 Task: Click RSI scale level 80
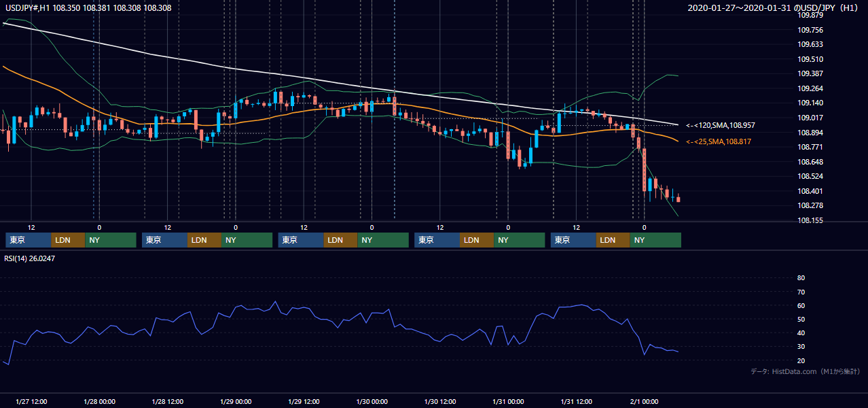click(801, 278)
